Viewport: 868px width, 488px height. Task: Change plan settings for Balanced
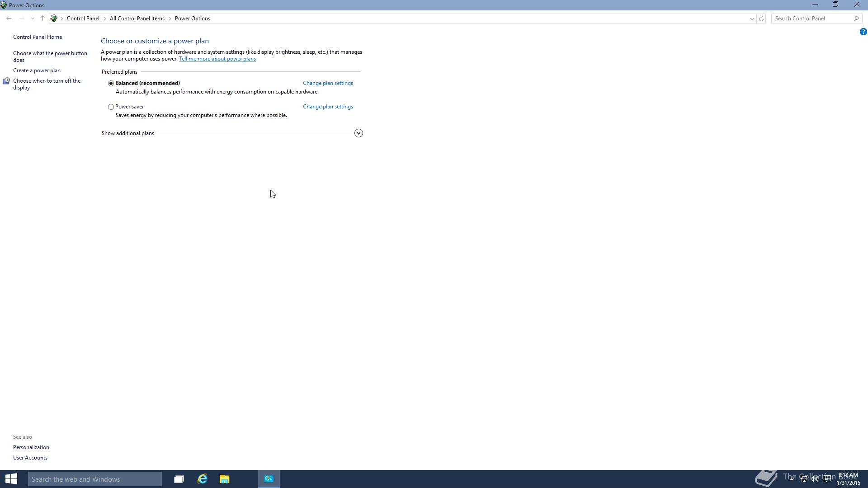tap(328, 83)
